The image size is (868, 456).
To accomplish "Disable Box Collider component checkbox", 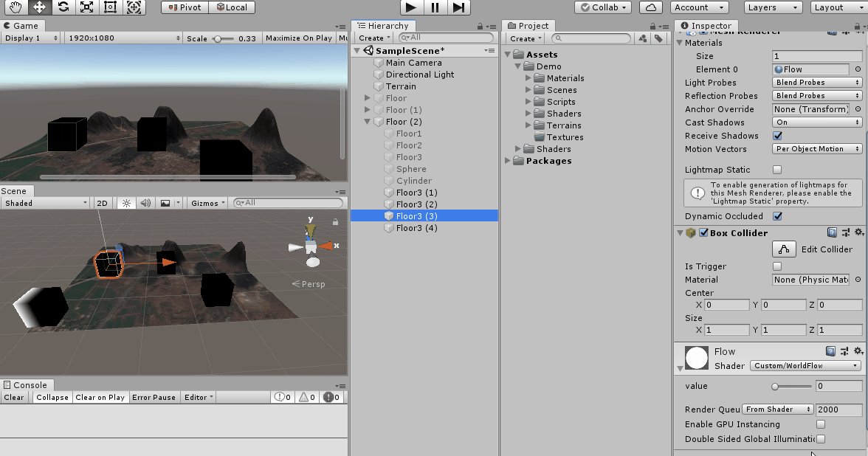I will [703, 233].
